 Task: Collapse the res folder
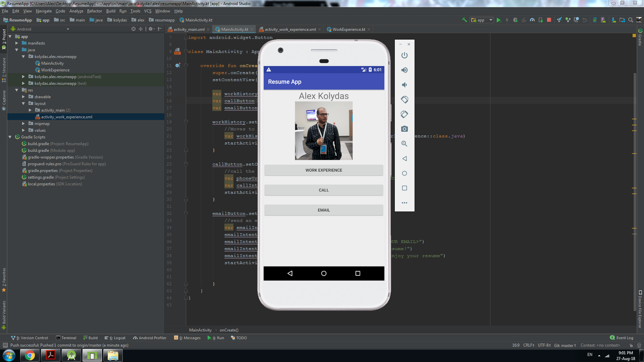coord(16,90)
